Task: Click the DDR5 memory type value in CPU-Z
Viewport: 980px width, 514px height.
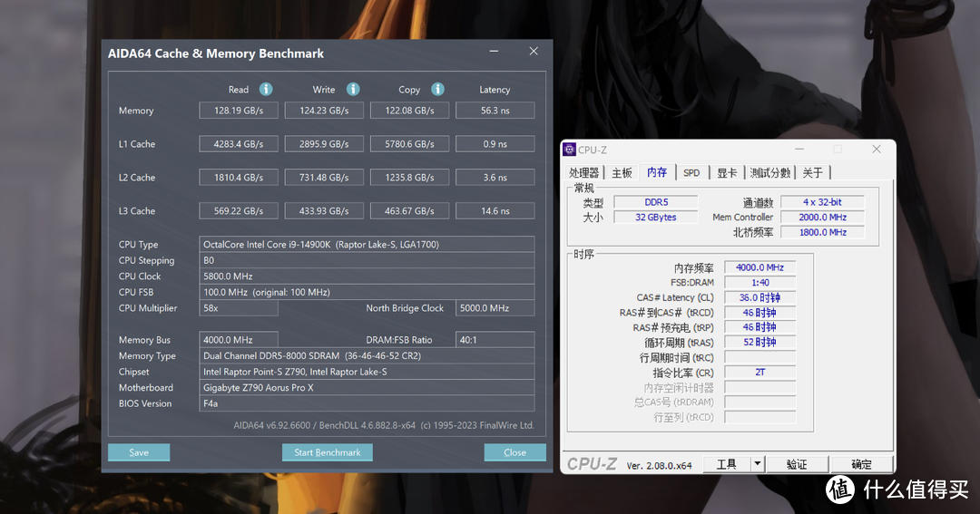Action: tap(656, 202)
